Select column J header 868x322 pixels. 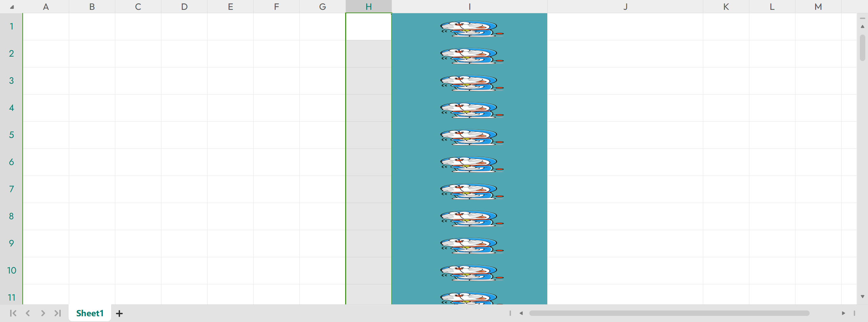click(x=625, y=7)
